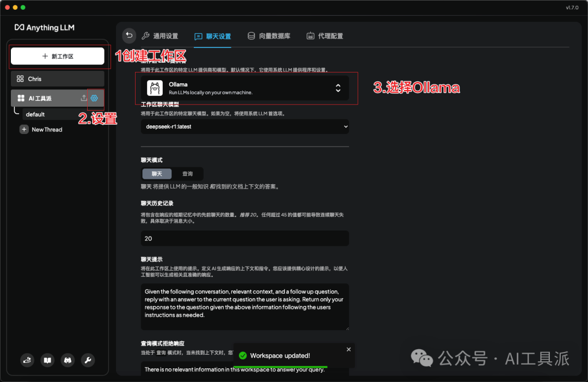
Task: Click the plus icon beside New Thread
Action: [x=24, y=130]
